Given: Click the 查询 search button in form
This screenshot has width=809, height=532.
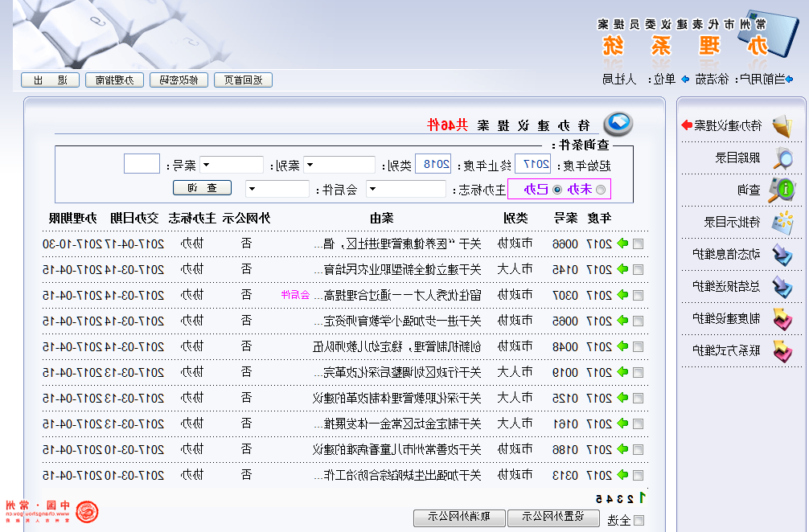Looking at the screenshot, I should tap(203, 188).
